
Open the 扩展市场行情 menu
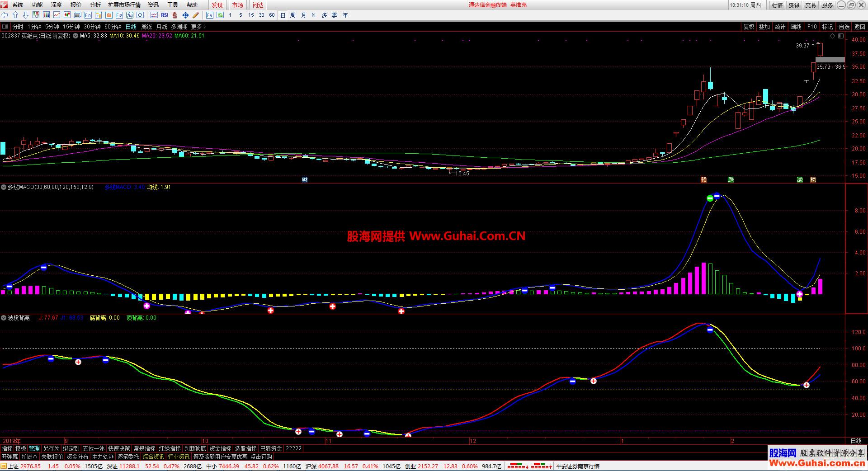coord(124,5)
